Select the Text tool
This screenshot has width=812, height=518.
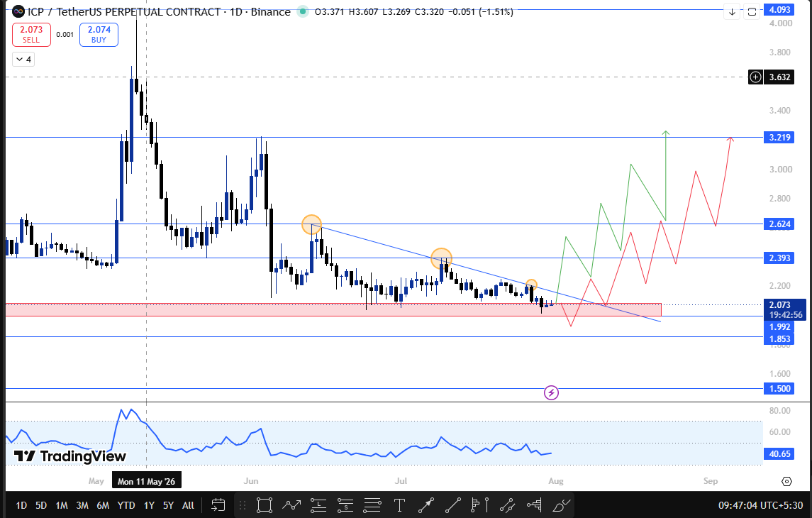tap(399, 505)
